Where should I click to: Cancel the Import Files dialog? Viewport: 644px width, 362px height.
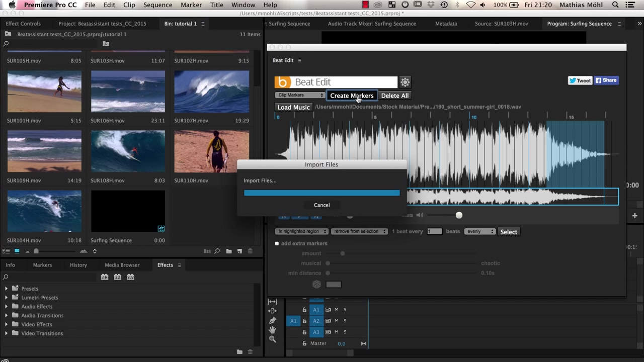(321, 205)
